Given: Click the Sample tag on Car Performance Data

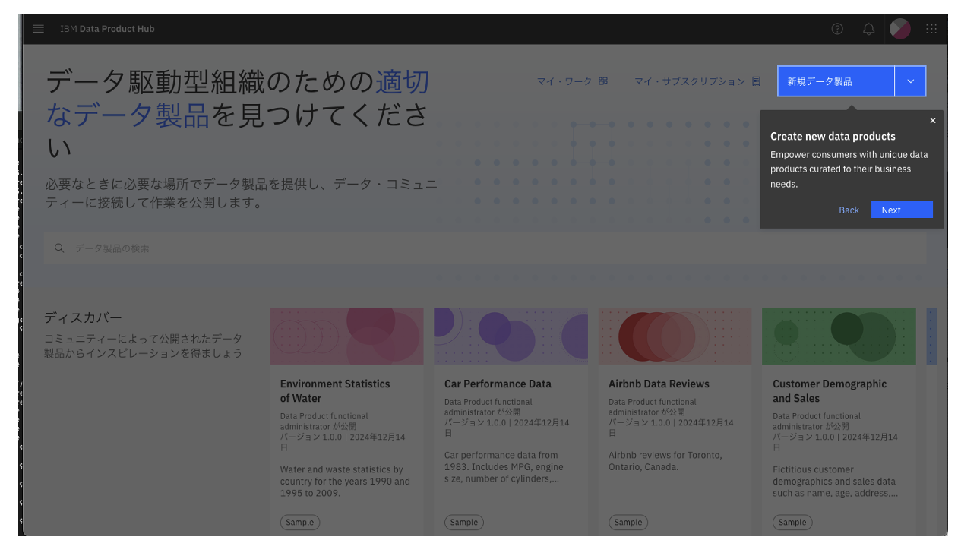Looking at the screenshot, I should [x=463, y=522].
